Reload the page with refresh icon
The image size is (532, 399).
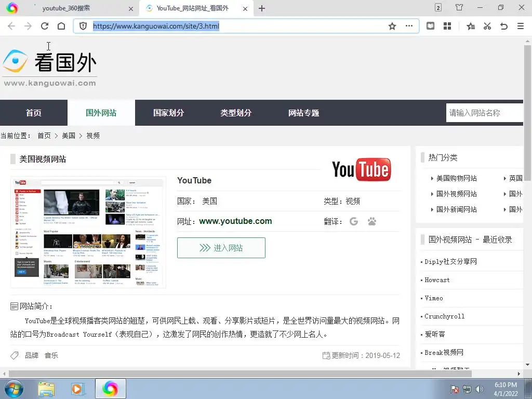[x=45, y=26]
